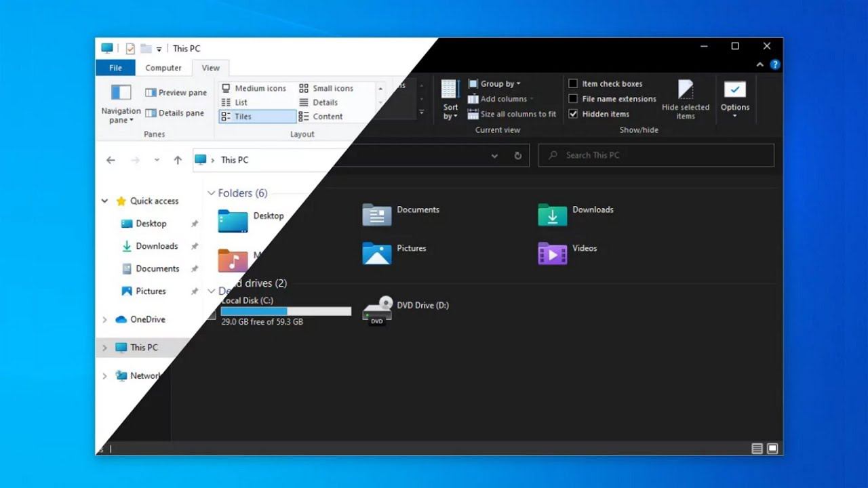Open the address bar history dropdown

coord(494,155)
